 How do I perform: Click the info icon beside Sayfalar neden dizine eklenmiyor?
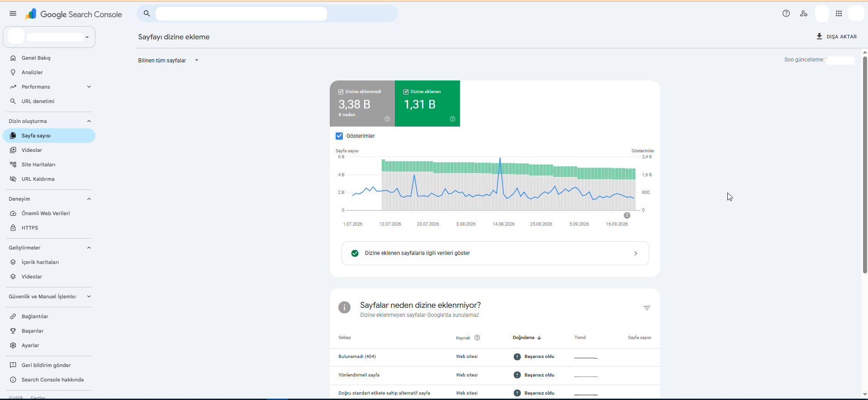coord(345,307)
